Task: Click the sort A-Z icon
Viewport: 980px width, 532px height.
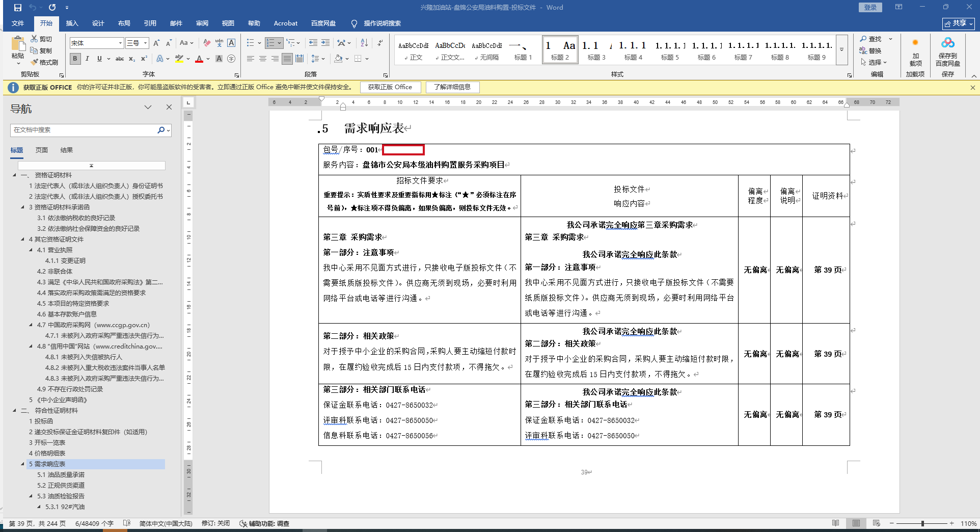Action: (x=364, y=43)
